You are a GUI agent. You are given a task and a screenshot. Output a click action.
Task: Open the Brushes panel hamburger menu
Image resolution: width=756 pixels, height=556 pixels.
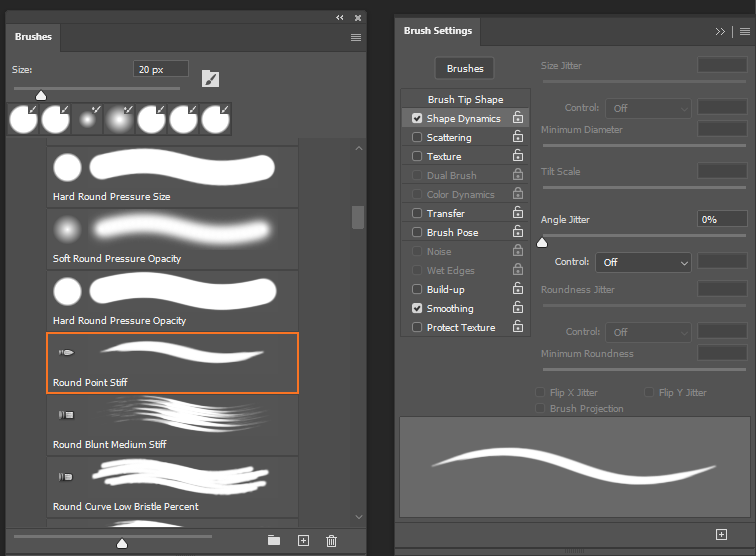pos(356,37)
